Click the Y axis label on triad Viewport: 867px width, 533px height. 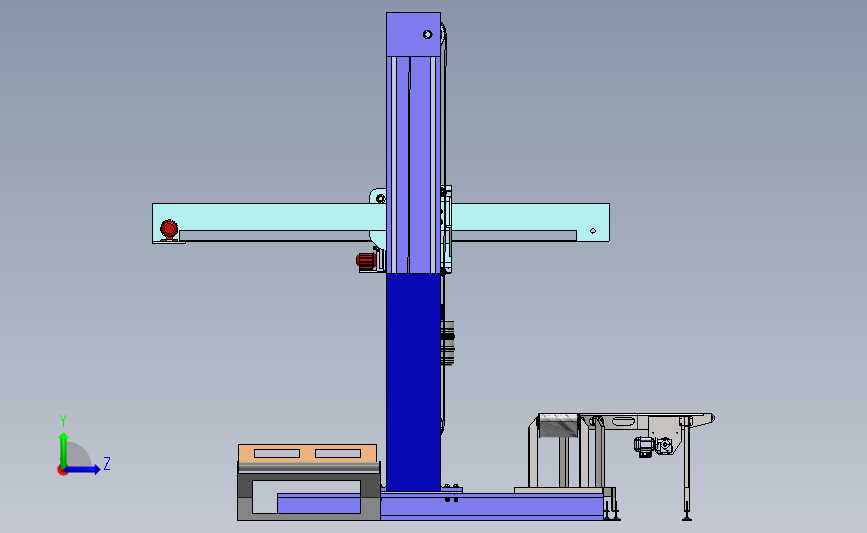point(63,421)
